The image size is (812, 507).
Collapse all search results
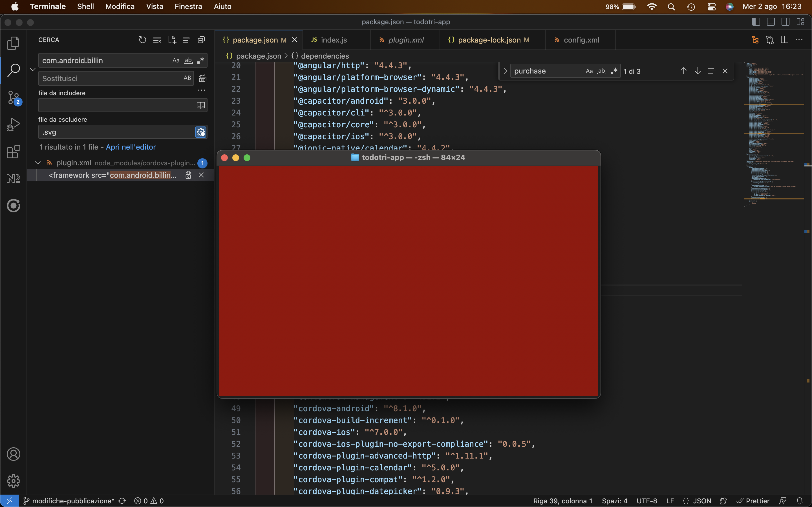(201, 40)
